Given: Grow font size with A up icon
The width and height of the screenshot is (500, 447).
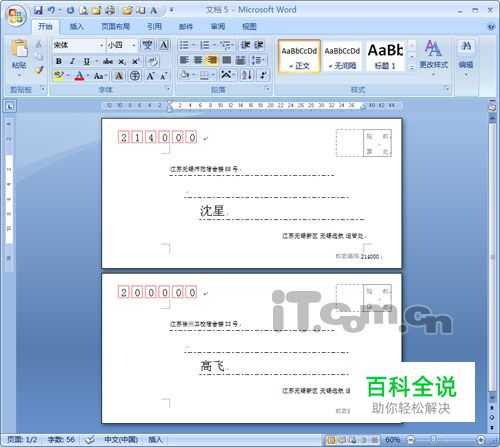Looking at the screenshot, I should pyautogui.click(x=150, y=76).
